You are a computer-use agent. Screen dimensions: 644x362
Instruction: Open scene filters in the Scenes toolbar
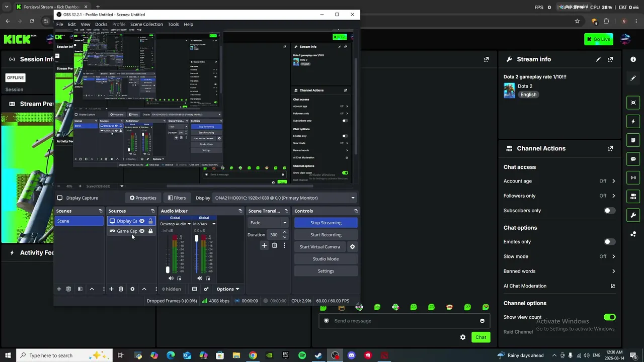coord(80,289)
